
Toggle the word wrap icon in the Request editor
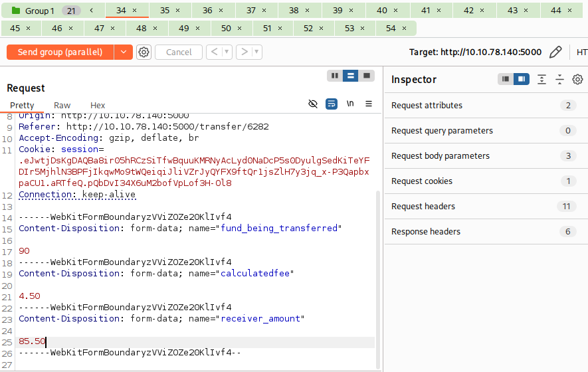[x=332, y=104]
